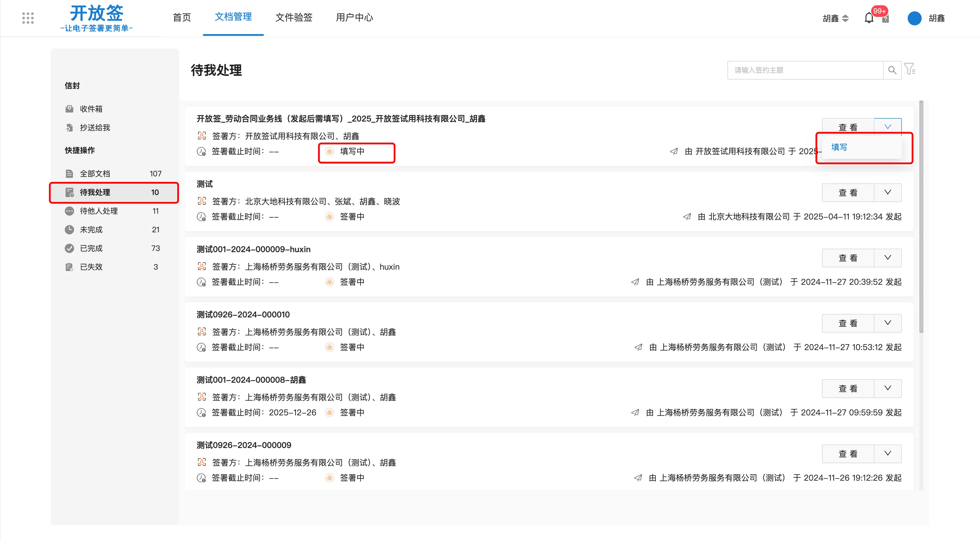Expand dropdown arrow on 测试001-2024-000008-胡鑫 row
980x541 pixels.
click(x=888, y=388)
